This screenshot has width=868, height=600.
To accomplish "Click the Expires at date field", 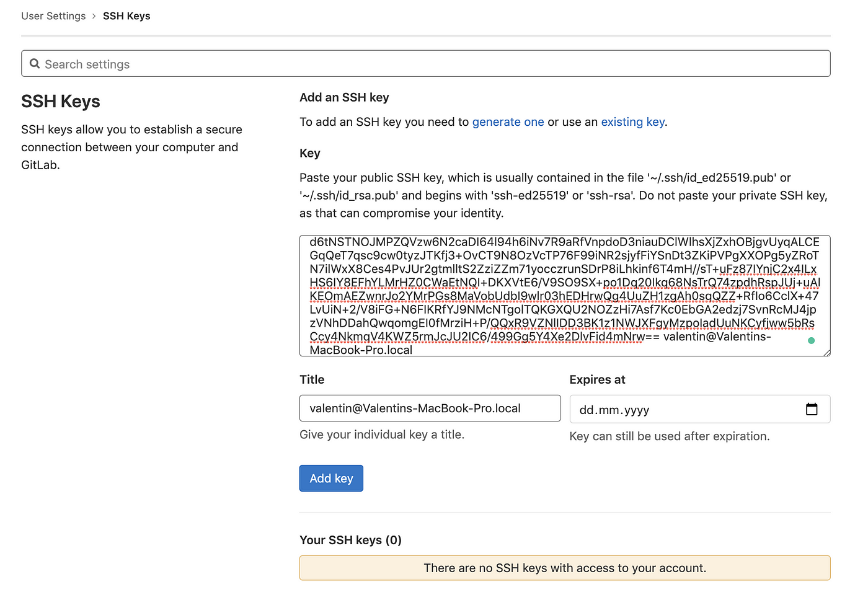I will pos(700,409).
